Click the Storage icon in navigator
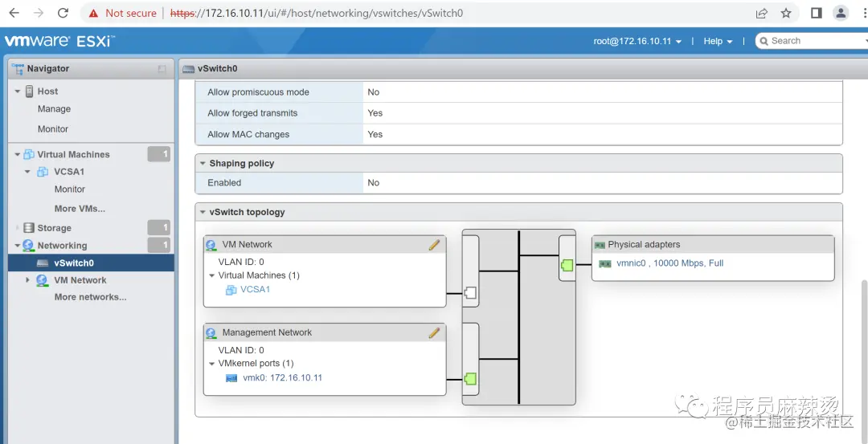The image size is (868, 444). [x=29, y=228]
